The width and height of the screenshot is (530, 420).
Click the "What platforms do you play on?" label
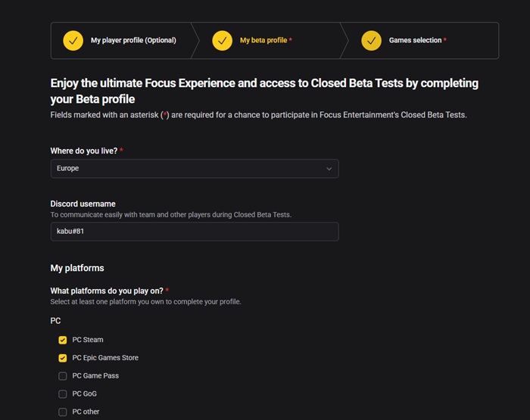[x=107, y=291]
